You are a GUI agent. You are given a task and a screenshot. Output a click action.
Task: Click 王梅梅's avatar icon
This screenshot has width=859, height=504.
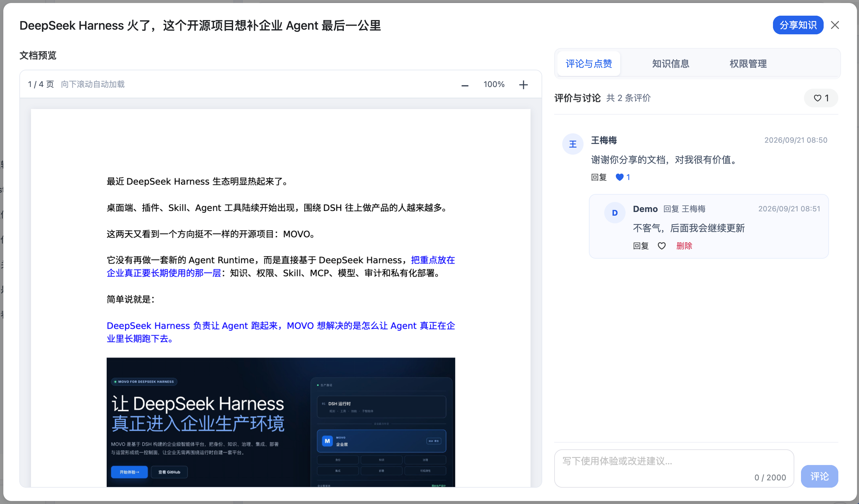click(x=573, y=144)
